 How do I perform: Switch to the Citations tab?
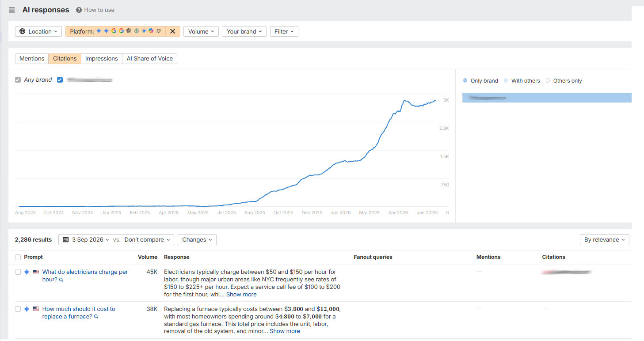coord(65,58)
